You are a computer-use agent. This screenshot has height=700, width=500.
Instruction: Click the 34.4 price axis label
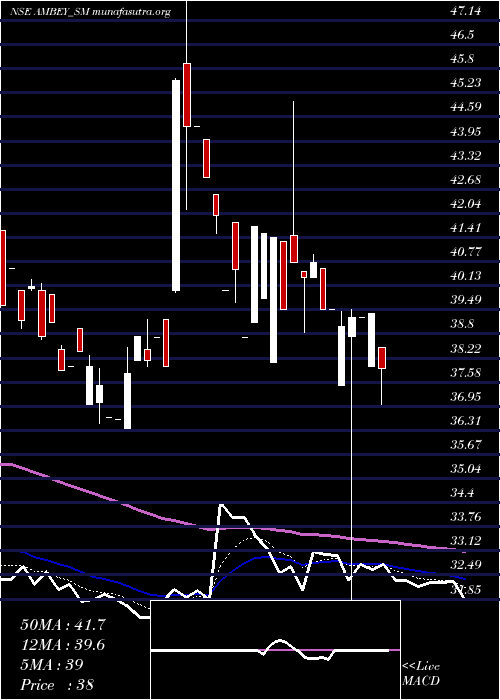click(462, 493)
